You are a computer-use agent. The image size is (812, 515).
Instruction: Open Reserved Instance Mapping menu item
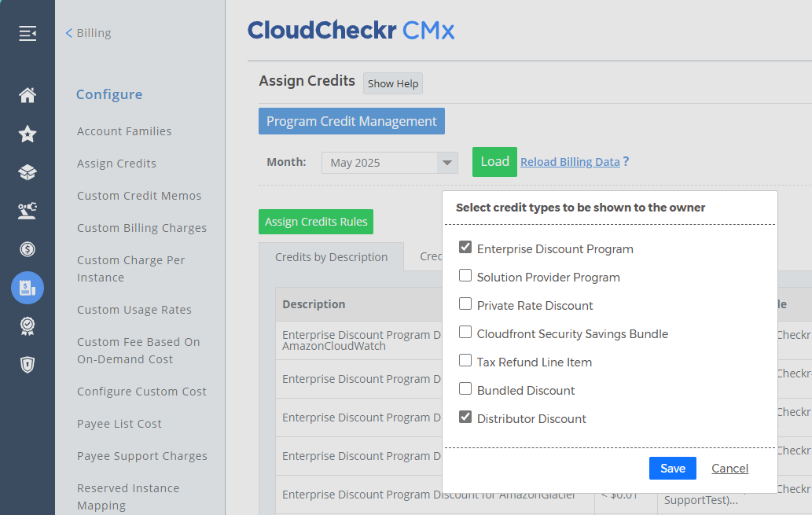[x=128, y=497]
